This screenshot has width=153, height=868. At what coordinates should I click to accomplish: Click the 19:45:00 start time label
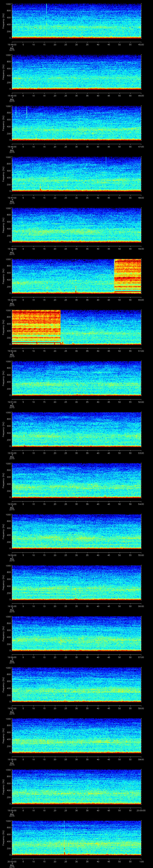tap(12, 96)
